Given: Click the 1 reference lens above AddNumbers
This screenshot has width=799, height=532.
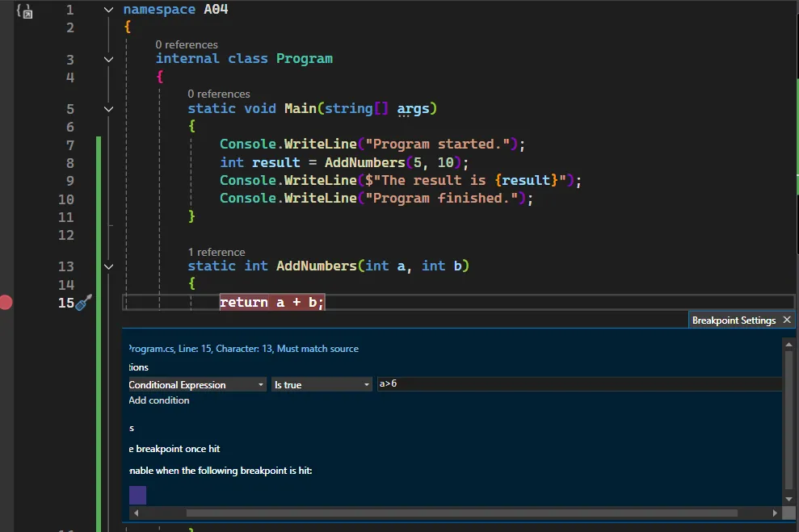Looking at the screenshot, I should click(217, 253).
